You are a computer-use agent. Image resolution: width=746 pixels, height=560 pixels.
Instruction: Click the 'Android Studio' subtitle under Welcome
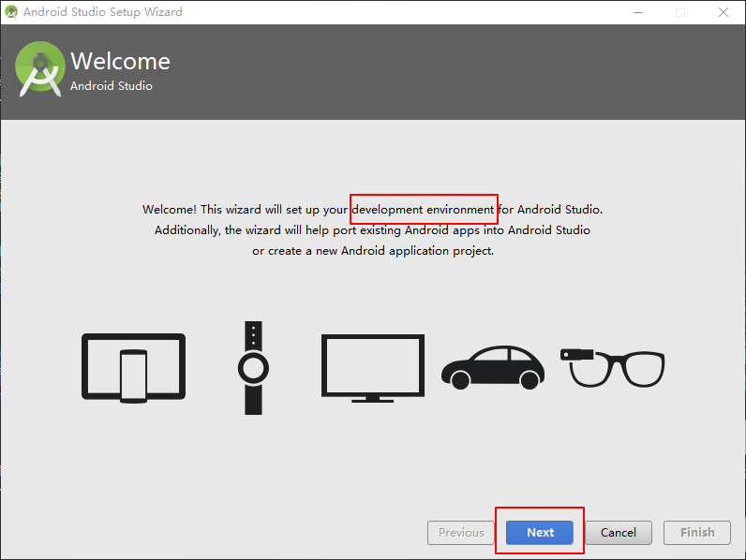(x=112, y=86)
